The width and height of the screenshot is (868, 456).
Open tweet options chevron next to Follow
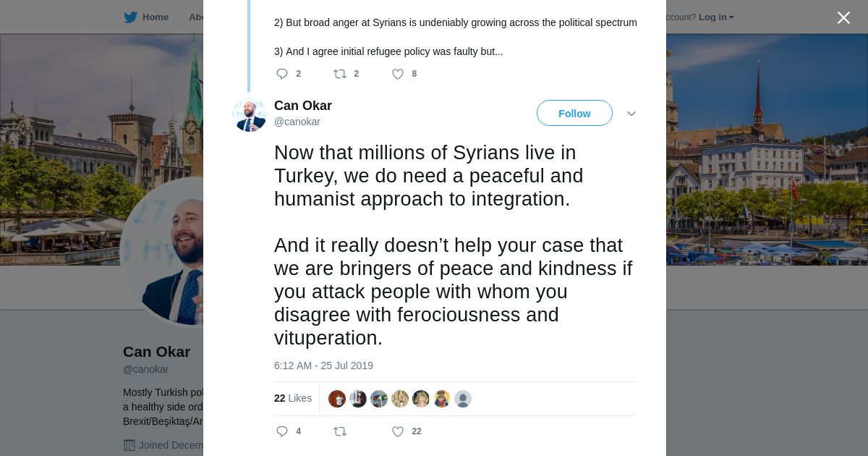tap(631, 114)
